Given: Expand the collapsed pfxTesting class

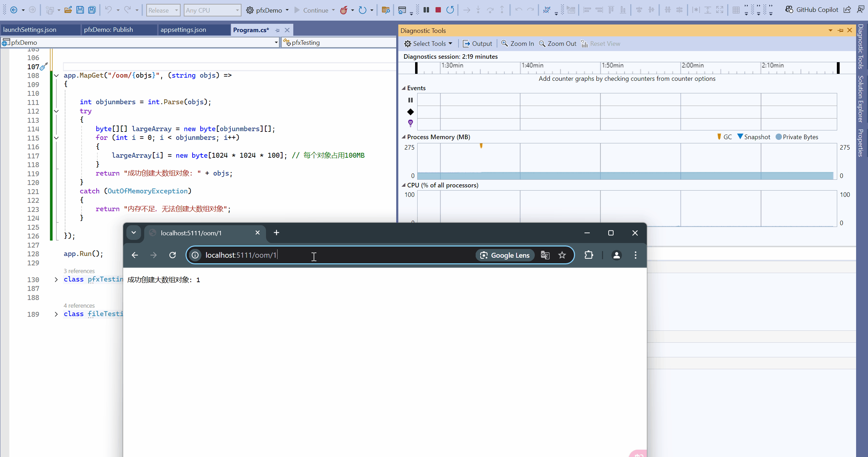Looking at the screenshot, I should pyautogui.click(x=56, y=279).
